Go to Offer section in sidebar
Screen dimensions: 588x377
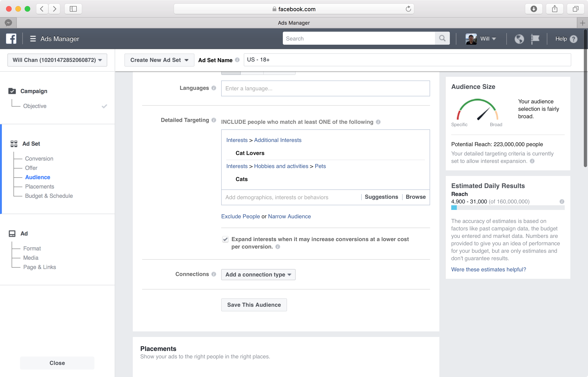click(x=31, y=168)
